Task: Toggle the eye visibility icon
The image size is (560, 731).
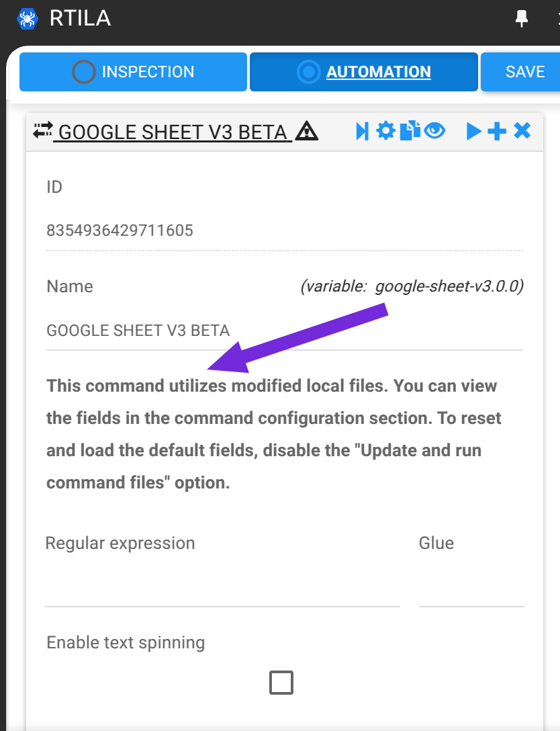Action: [434, 131]
